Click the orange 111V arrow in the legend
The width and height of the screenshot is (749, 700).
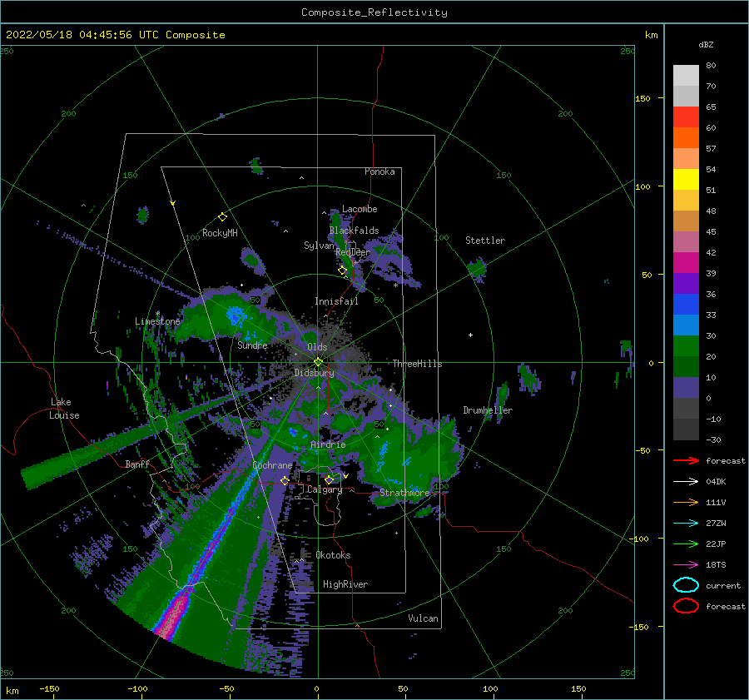click(686, 502)
